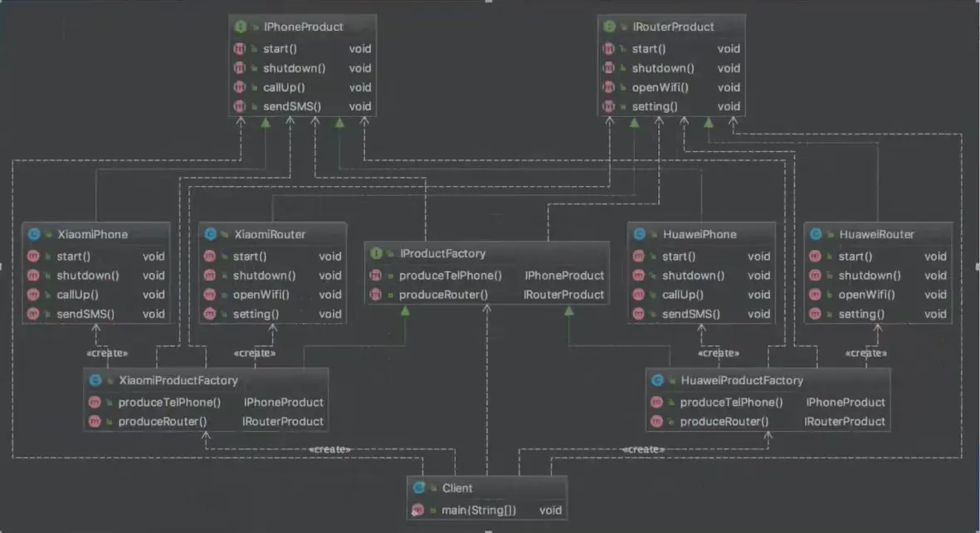Screen dimensions: 980x533
Task: Select the XiaomiRouter class title
Action: [270, 235]
